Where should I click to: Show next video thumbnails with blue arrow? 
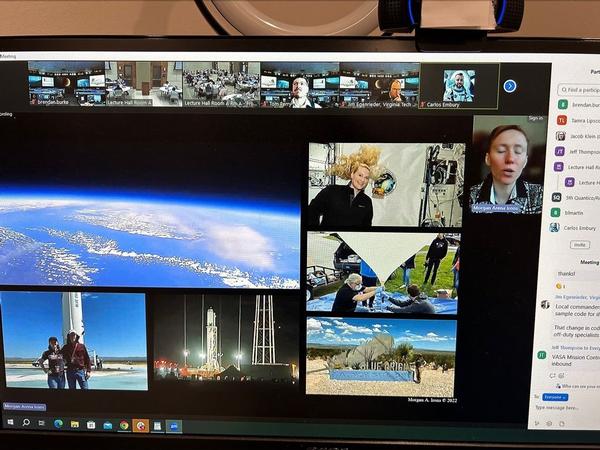pos(509,86)
